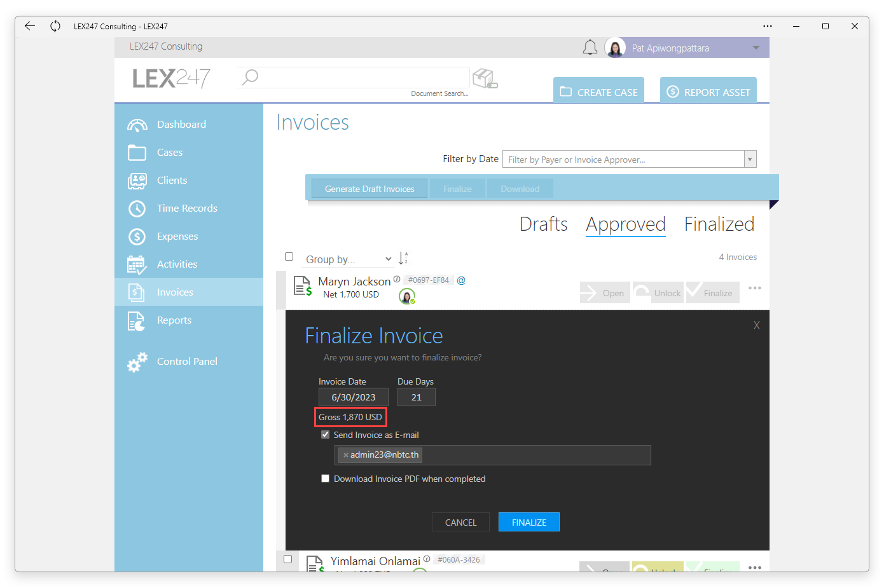Click Finalize on Maryn Jackson row
The image size is (884, 588).
pos(712,292)
